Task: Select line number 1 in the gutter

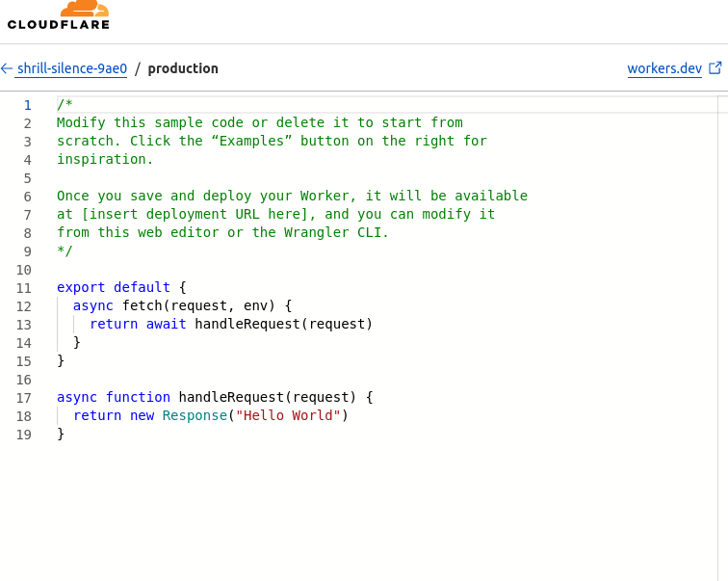Action: click(28, 105)
